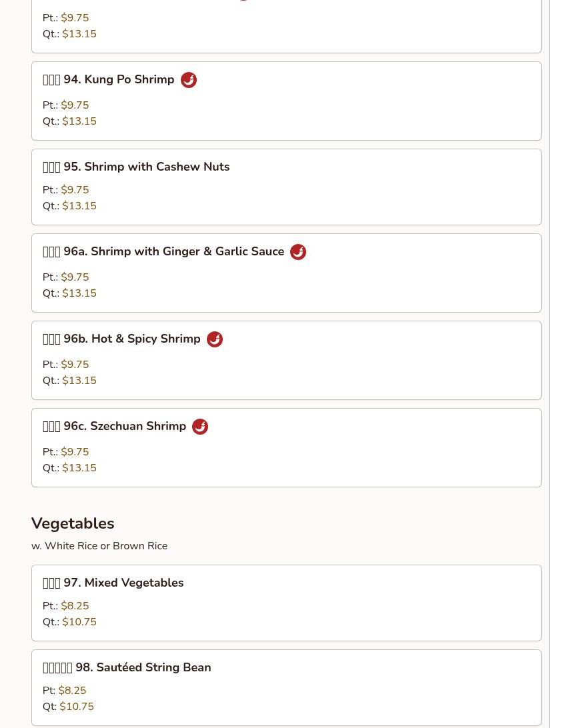Click the 'w. White Rice or Brown Rice' note
563x728 pixels.
click(99, 546)
